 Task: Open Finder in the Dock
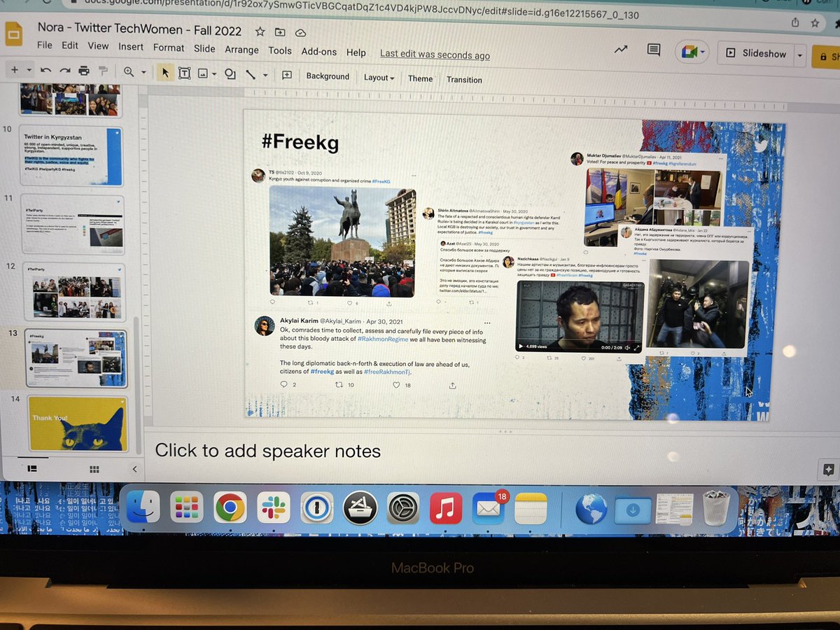pos(143,507)
